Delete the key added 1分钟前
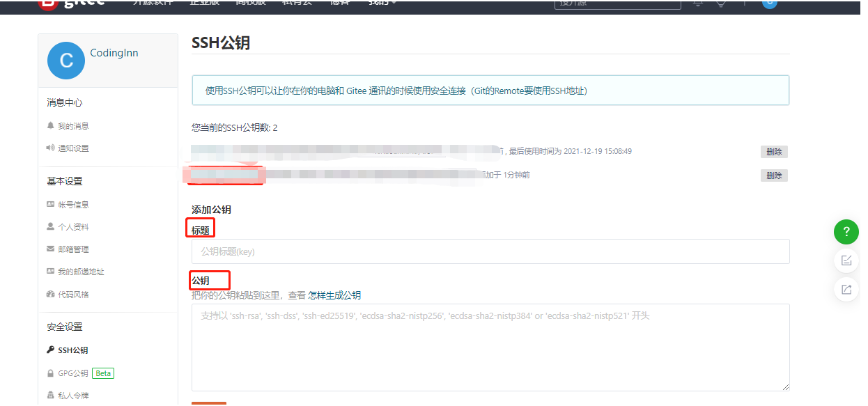 point(774,175)
